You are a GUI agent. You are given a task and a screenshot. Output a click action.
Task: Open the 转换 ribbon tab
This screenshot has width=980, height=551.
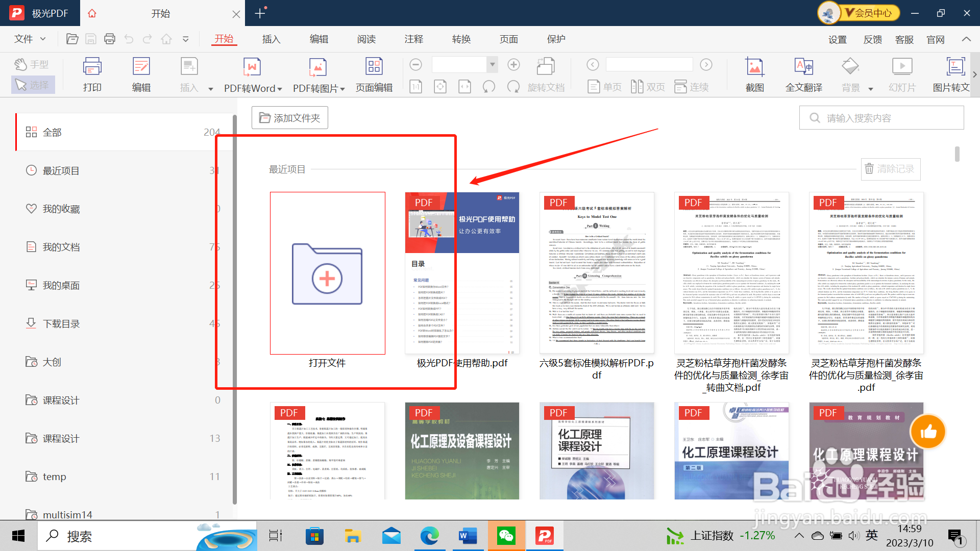click(461, 39)
